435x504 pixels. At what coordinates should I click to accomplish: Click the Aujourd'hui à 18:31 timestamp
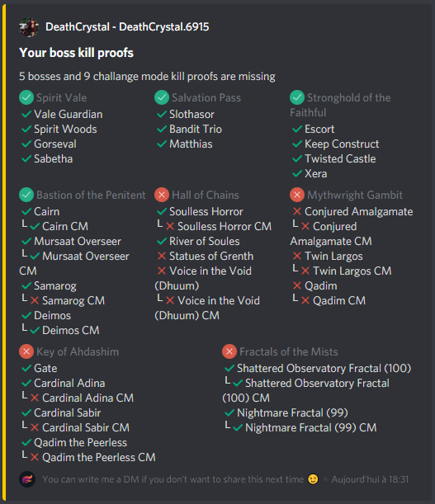pyautogui.click(x=370, y=479)
